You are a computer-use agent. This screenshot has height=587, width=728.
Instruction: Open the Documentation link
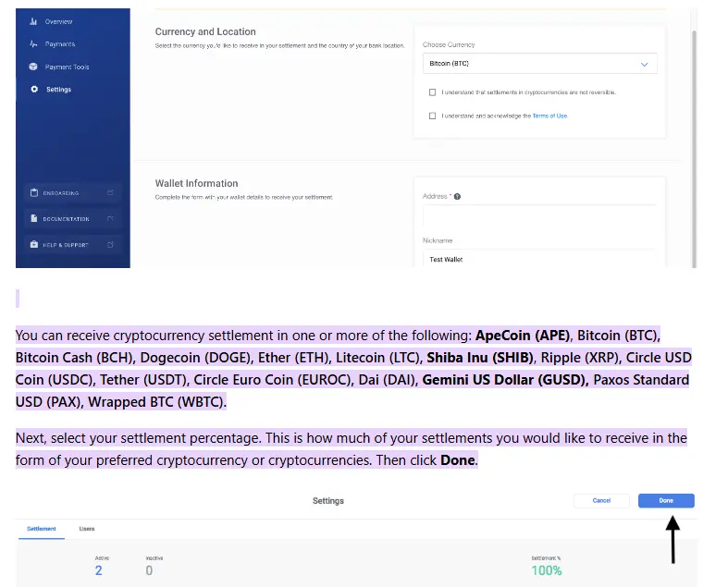click(x=73, y=218)
